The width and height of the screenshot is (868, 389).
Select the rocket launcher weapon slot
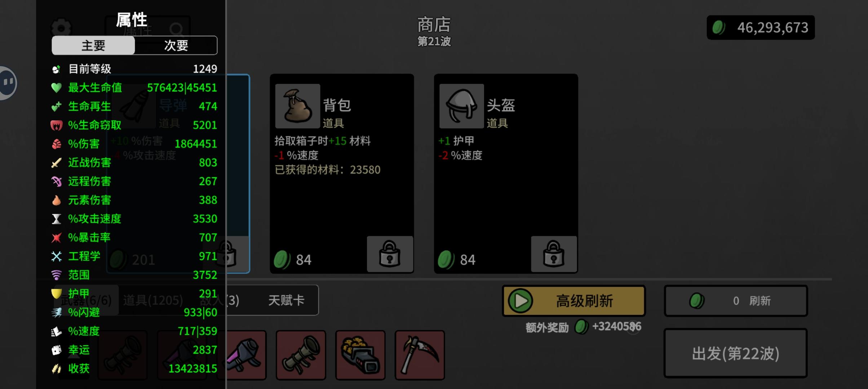[x=301, y=355]
